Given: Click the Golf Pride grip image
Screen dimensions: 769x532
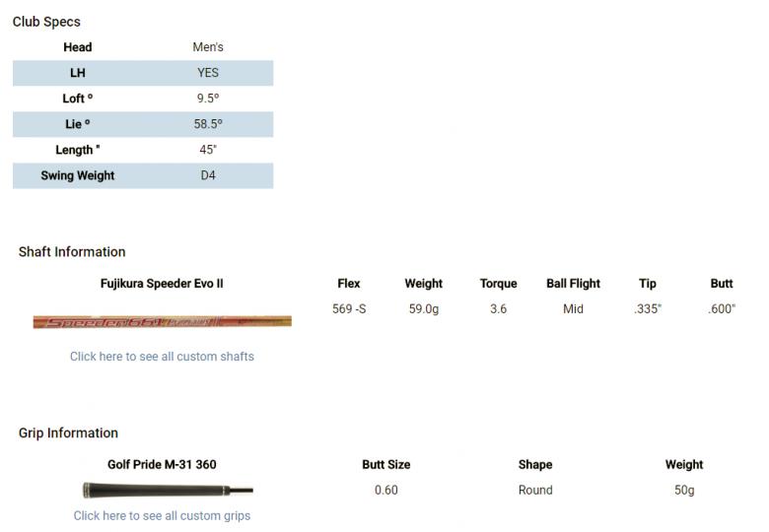Looking at the screenshot, I should coord(167,490).
